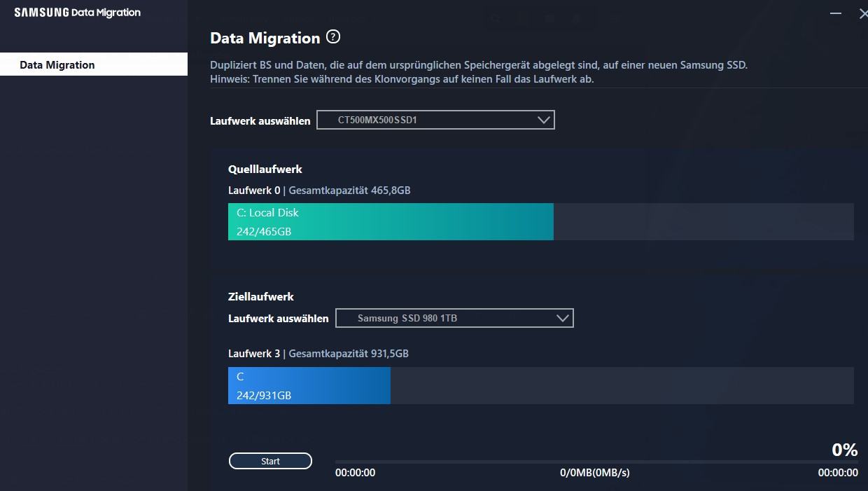The image size is (868, 491).
Task: Minimize the Data Migration window
Action: (836, 13)
